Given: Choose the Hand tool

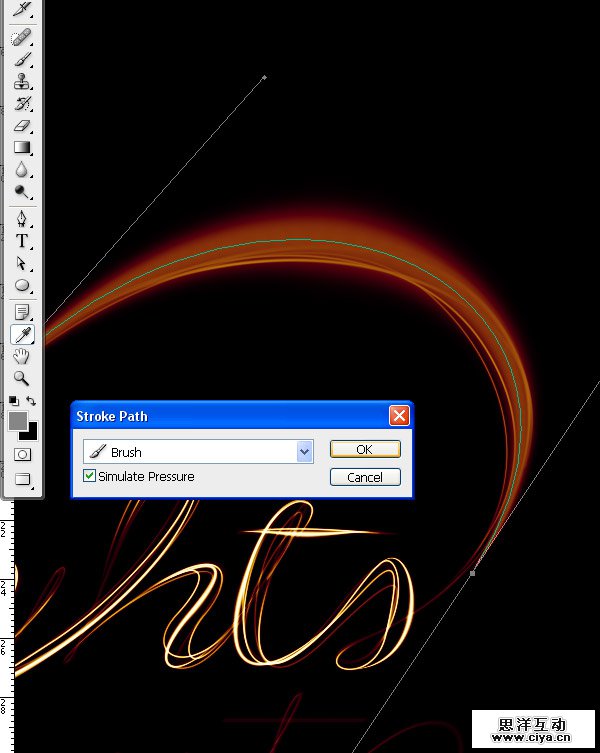Looking at the screenshot, I should click(21, 356).
